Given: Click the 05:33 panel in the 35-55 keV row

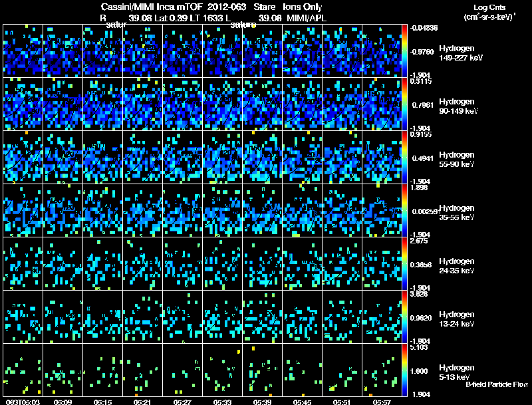Looking at the screenshot, I should click(x=223, y=211).
